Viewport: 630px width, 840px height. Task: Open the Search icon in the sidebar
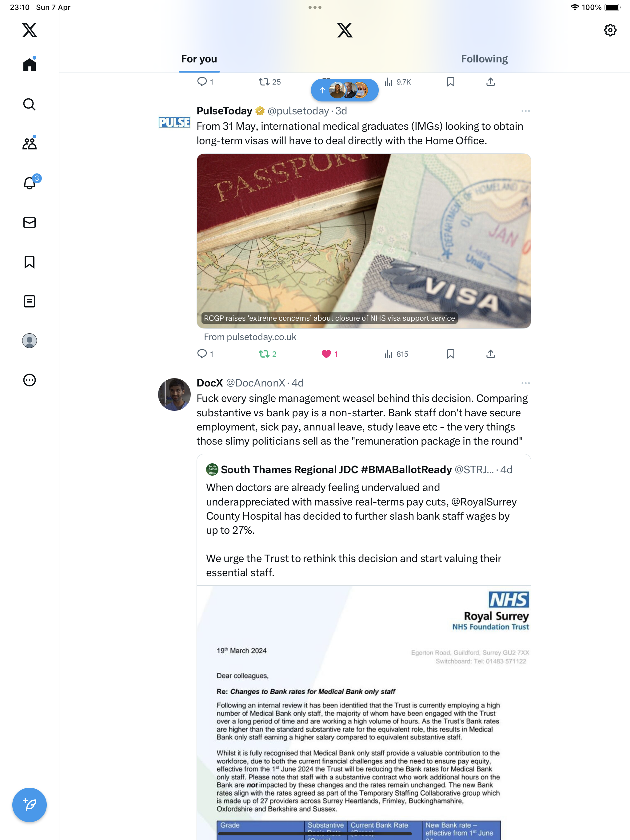[x=29, y=104]
